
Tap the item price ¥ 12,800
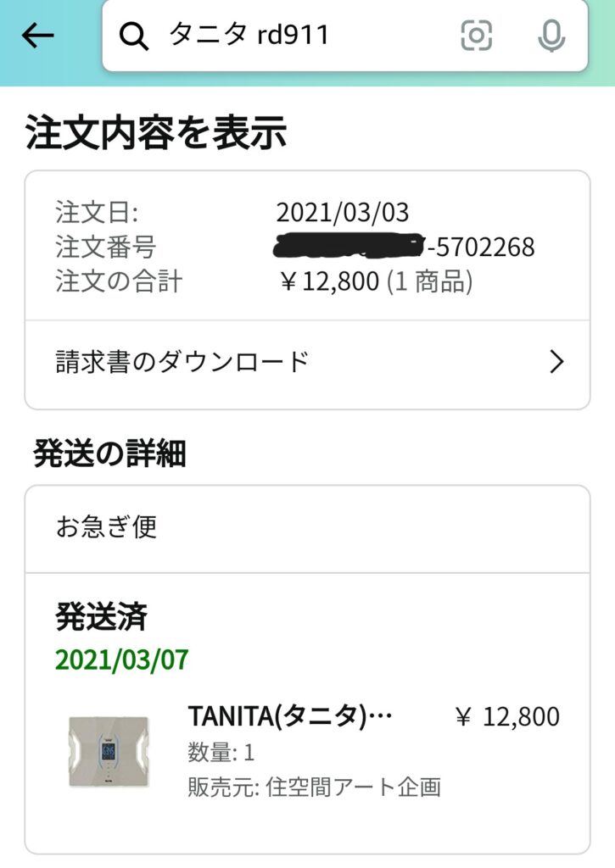pos(507,716)
